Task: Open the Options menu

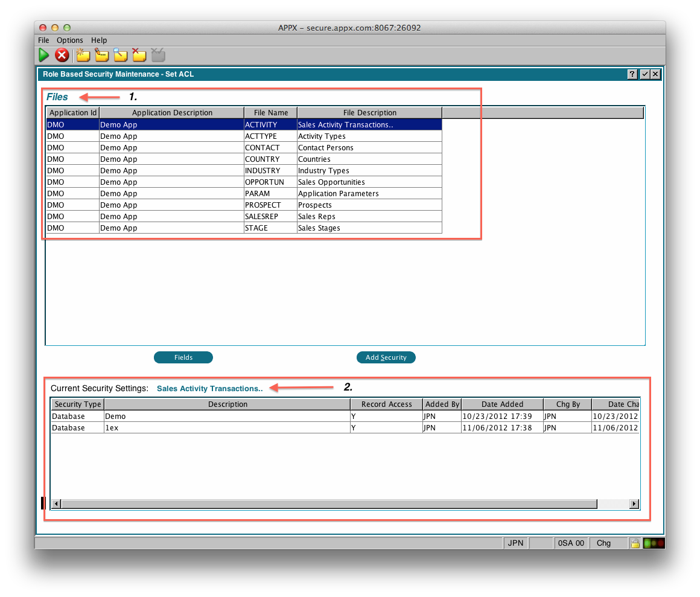Action: [70, 40]
